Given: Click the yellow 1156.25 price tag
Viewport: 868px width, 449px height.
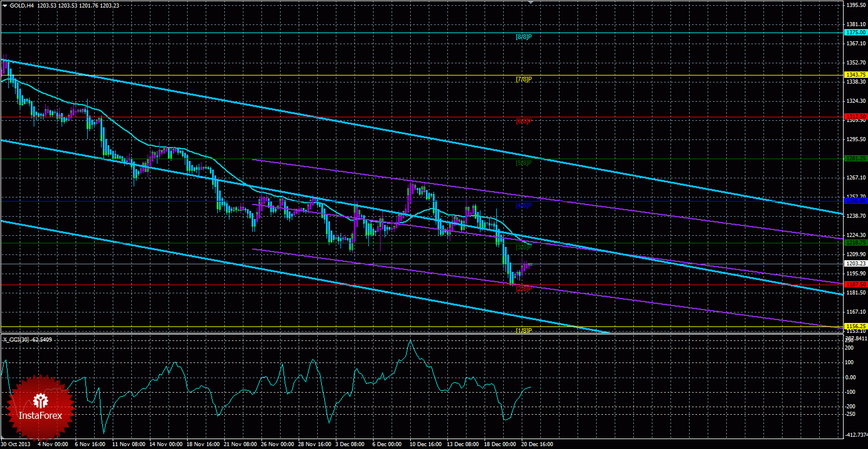Looking at the screenshot, I should (x=855, y=326).
